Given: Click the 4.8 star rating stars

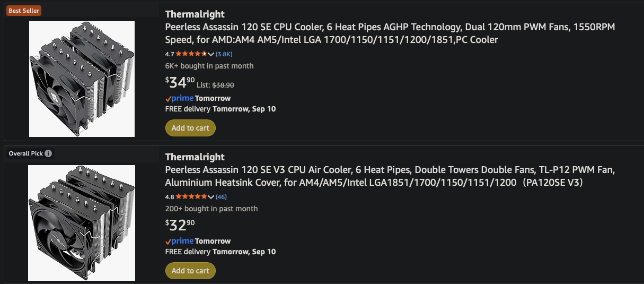Looking at the screenshot, I should pyautogui.click(x=191, y=196).
